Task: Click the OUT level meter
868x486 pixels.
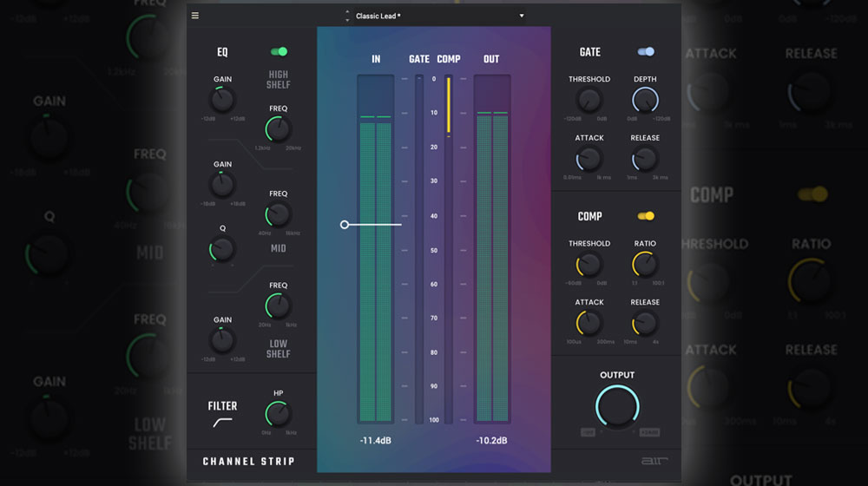Action: click(x=492, y=249)
